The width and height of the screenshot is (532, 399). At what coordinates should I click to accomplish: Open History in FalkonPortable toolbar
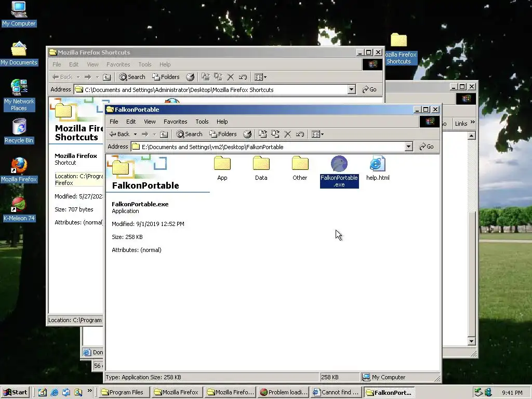247,134
